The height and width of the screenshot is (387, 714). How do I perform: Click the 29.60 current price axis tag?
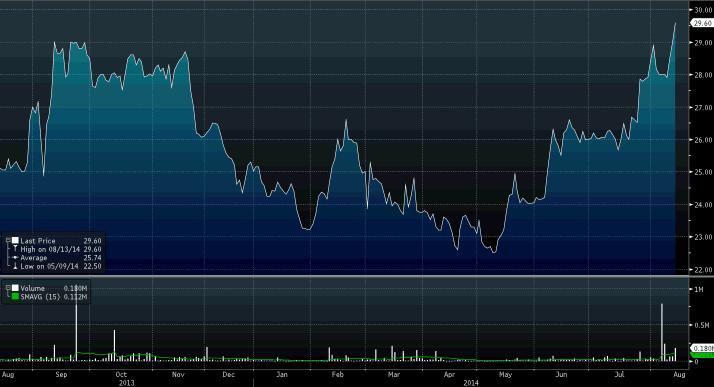coord(702,23)
